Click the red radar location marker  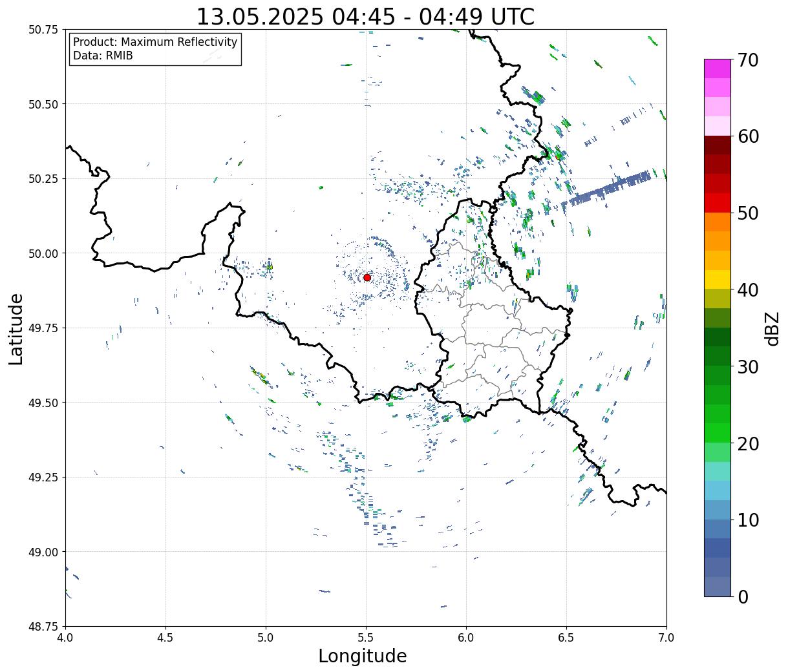click(x=367, y=277)
